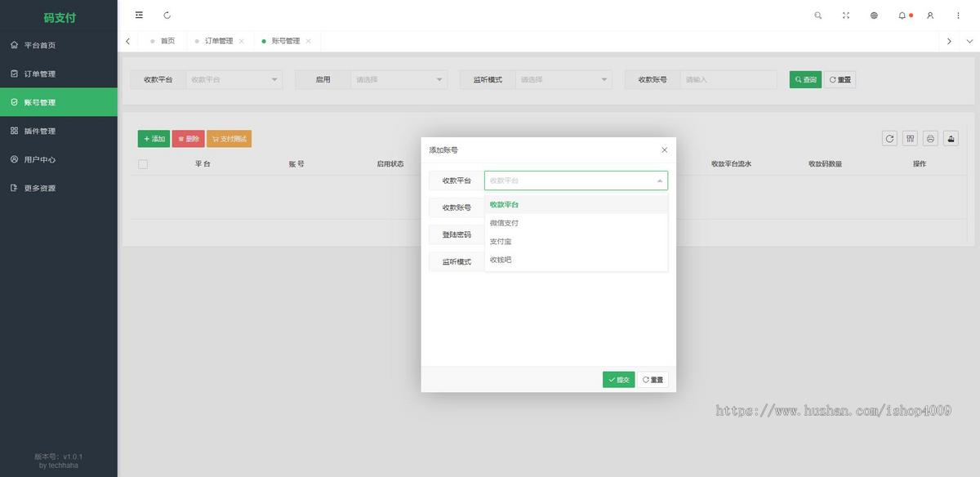Open 插件管理 in the sidebar

click(x=59, y=131)
